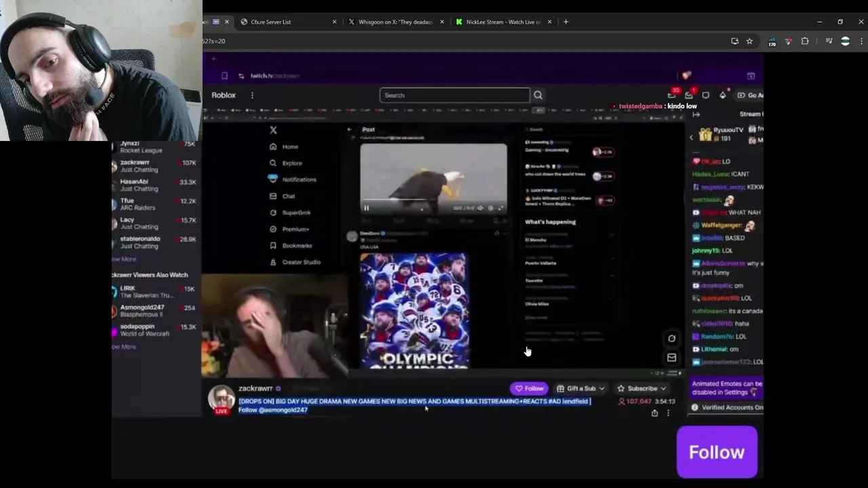Collapse the Twitch stream chat panel
The width and height of the screenshot is (868, 488).
point(696,115)
